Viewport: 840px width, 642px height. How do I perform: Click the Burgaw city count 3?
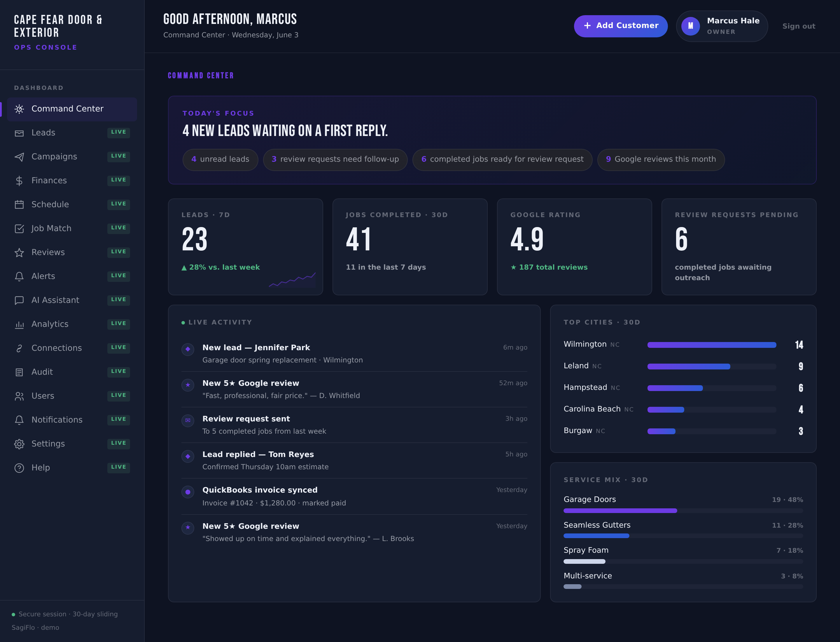tap(801, 431)
